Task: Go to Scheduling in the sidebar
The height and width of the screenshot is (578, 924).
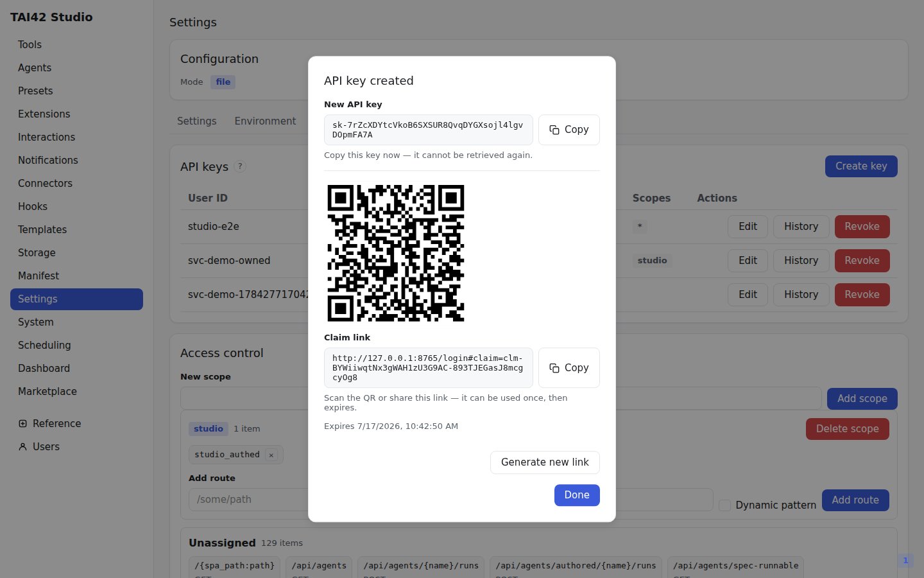Action: (x=76, y=346)
